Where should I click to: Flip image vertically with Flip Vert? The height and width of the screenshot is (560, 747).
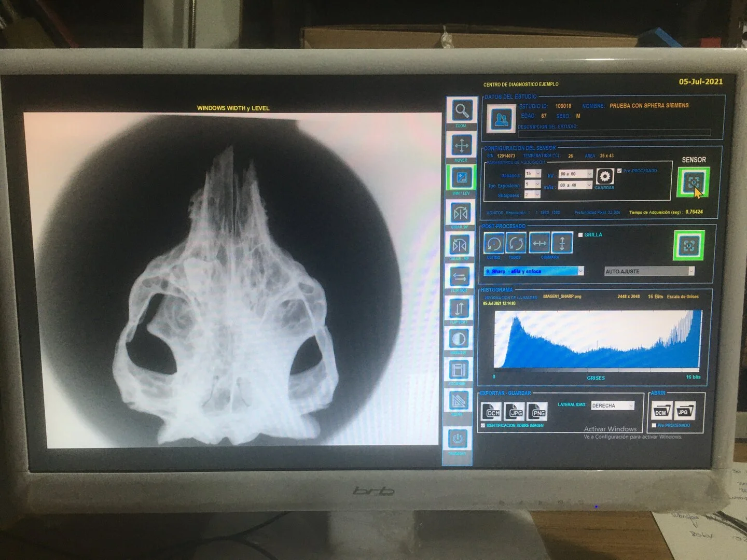459,309
